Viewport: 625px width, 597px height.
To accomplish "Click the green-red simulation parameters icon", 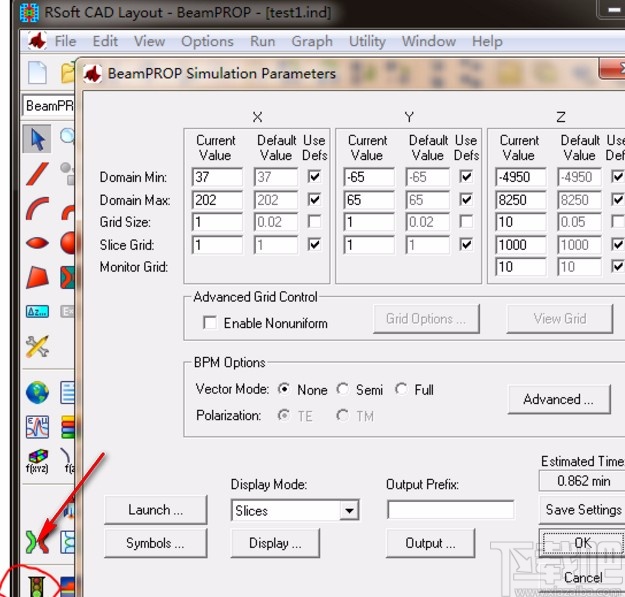I will click(x=37, y=542).
